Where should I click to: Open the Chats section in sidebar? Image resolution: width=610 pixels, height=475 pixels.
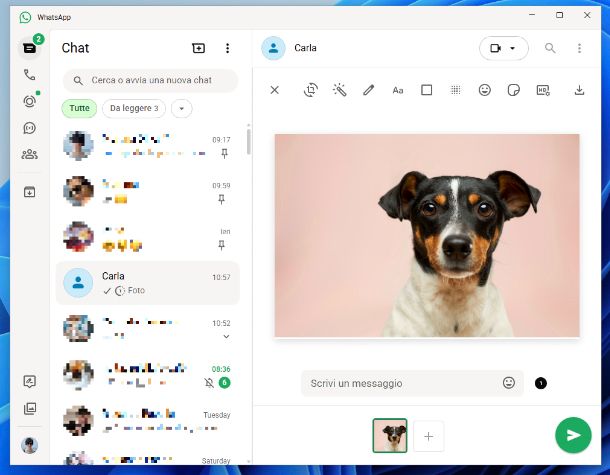pos(30,48)
